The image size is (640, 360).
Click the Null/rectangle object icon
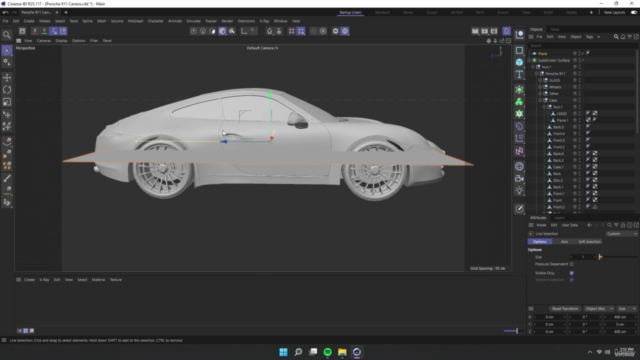519,50
